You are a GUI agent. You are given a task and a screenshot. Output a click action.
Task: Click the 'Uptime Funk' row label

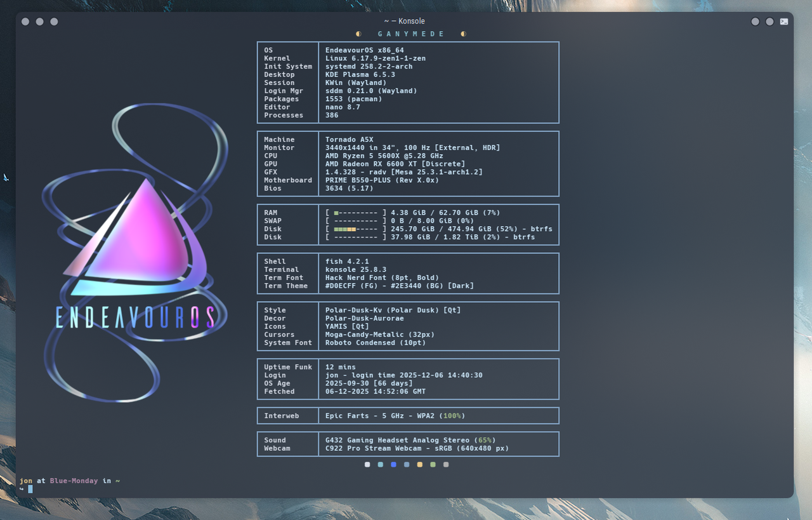[x=288, y=367]
